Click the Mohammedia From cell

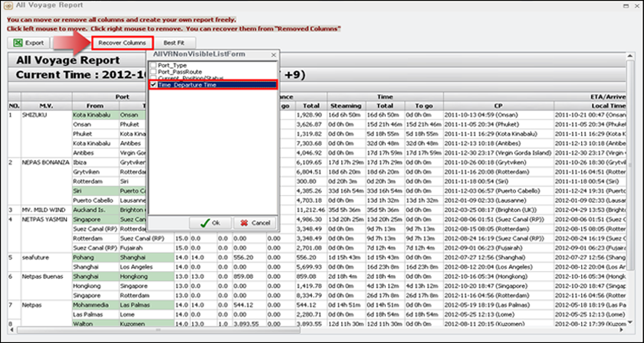(x=95, y=305)
